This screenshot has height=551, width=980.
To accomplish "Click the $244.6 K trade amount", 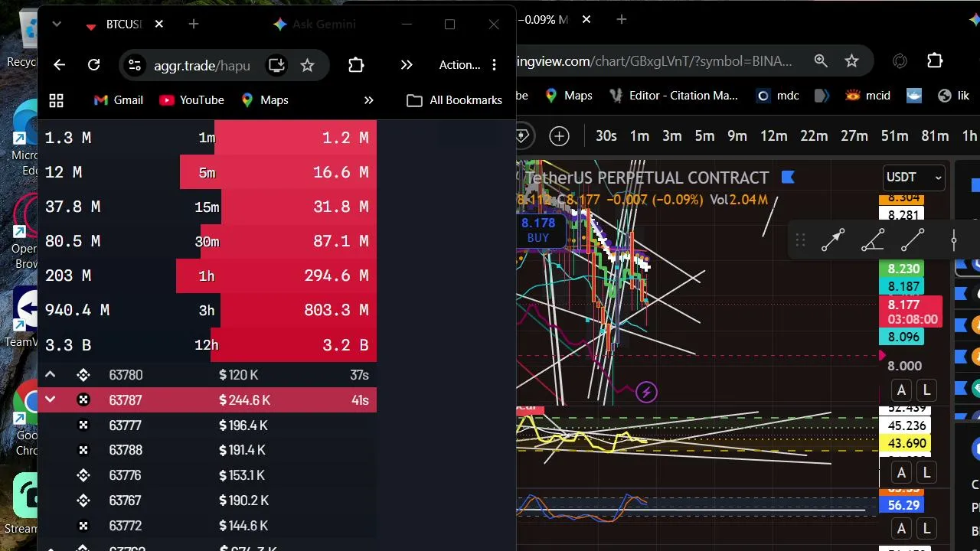I will [x=245, y=400].
